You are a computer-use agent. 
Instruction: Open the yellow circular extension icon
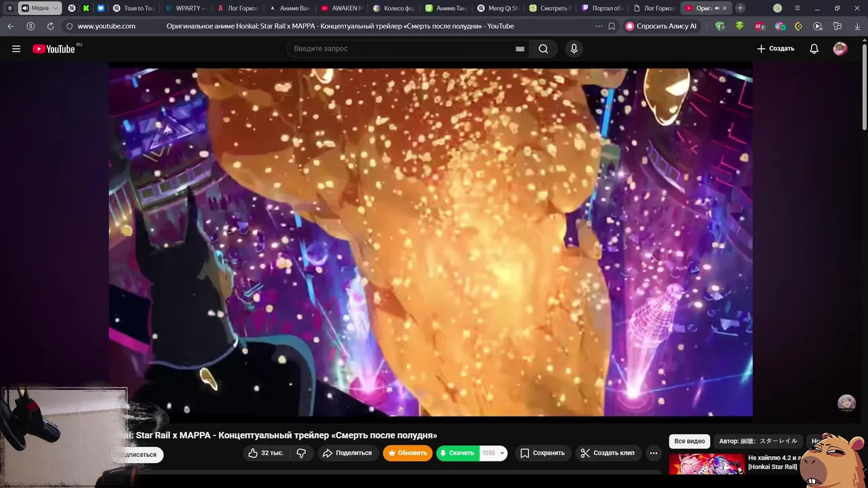point(799,26)
